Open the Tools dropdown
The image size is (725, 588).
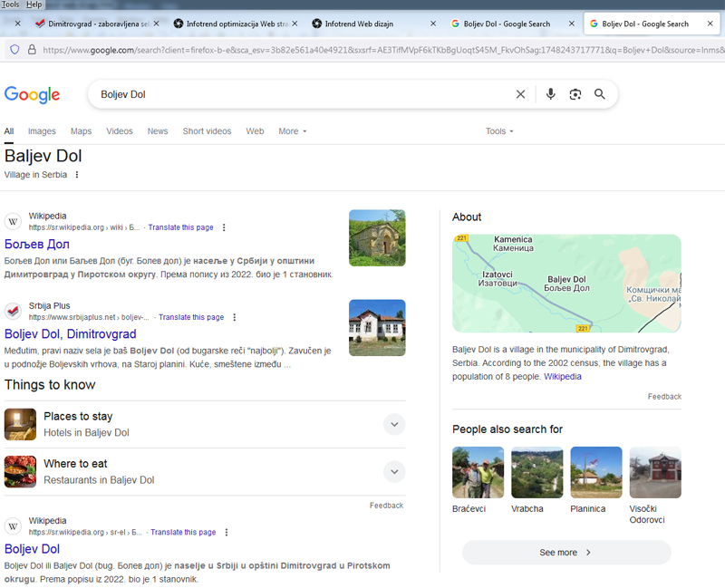(x=499, y=131)
